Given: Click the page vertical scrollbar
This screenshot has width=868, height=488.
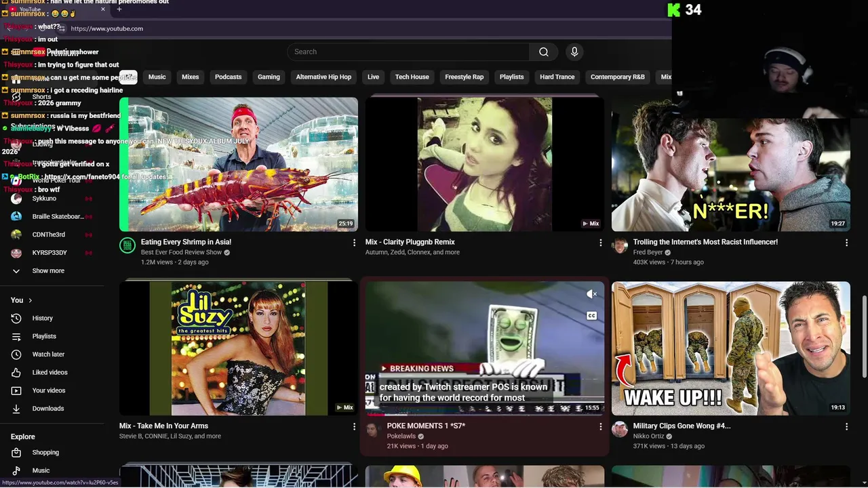Looking at the screenshot, I should [x=864, y=336].
